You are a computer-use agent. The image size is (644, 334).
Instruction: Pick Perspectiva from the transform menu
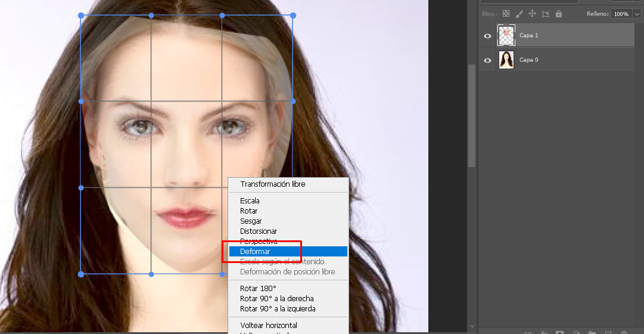point(259,242)
